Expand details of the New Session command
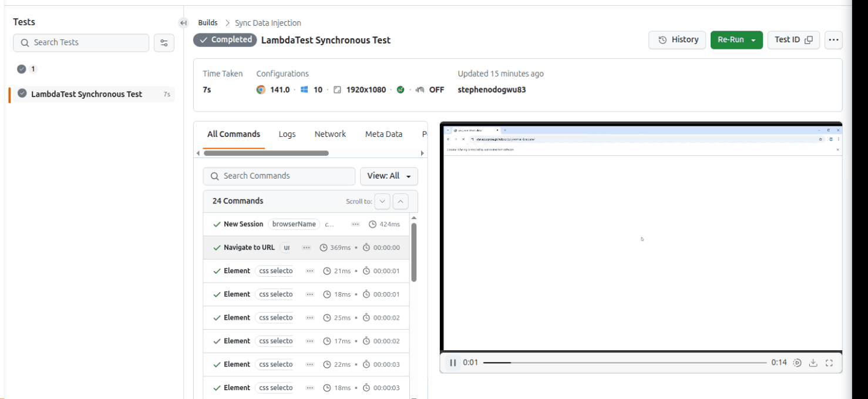This screenshot has height=399, width=868. click(355, 224)
